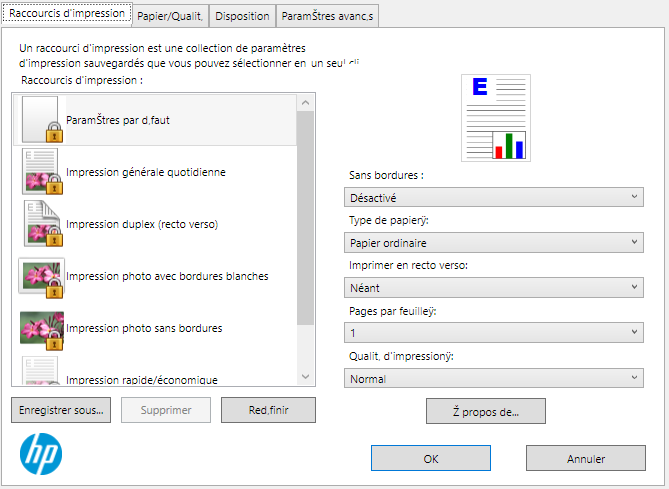Open the Imprimer en recto verso dropdown
This screenshot has width=669, height=489.
tap(492, 288)
